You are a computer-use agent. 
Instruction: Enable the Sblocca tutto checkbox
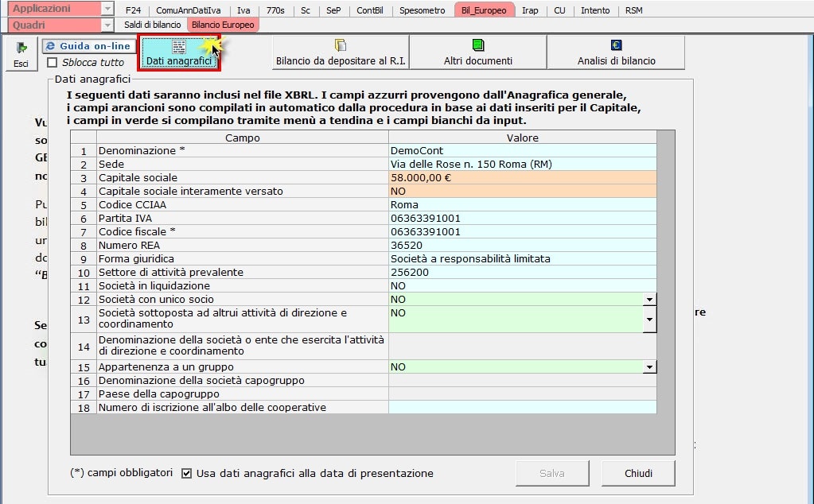pos(53,63)
